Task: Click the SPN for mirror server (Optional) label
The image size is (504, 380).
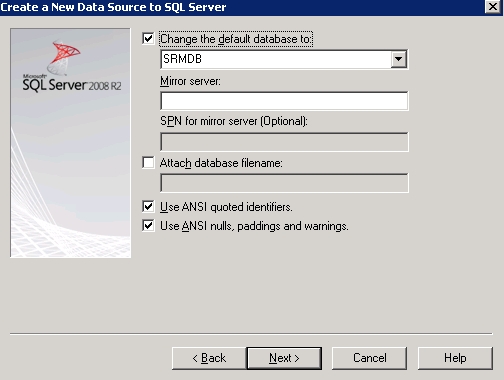Action: pyautogui.click(x=234, y=121)
